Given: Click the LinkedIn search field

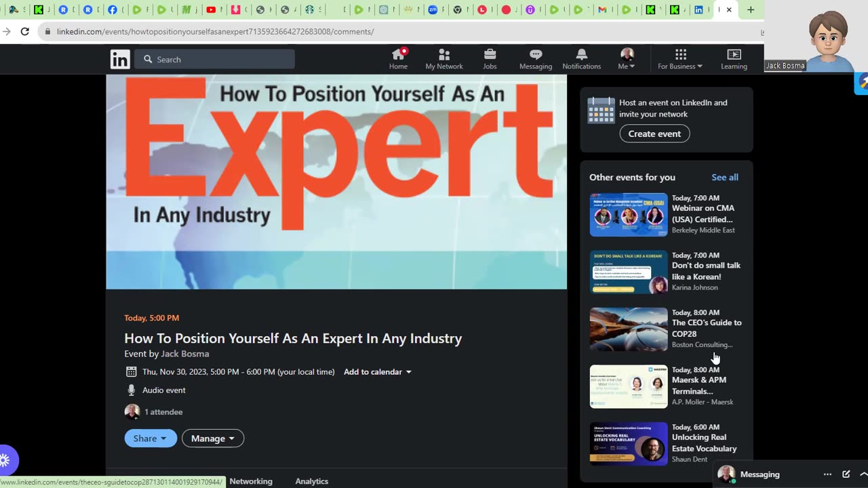Looking at the screenshot, I should click(x=214, y=59).
